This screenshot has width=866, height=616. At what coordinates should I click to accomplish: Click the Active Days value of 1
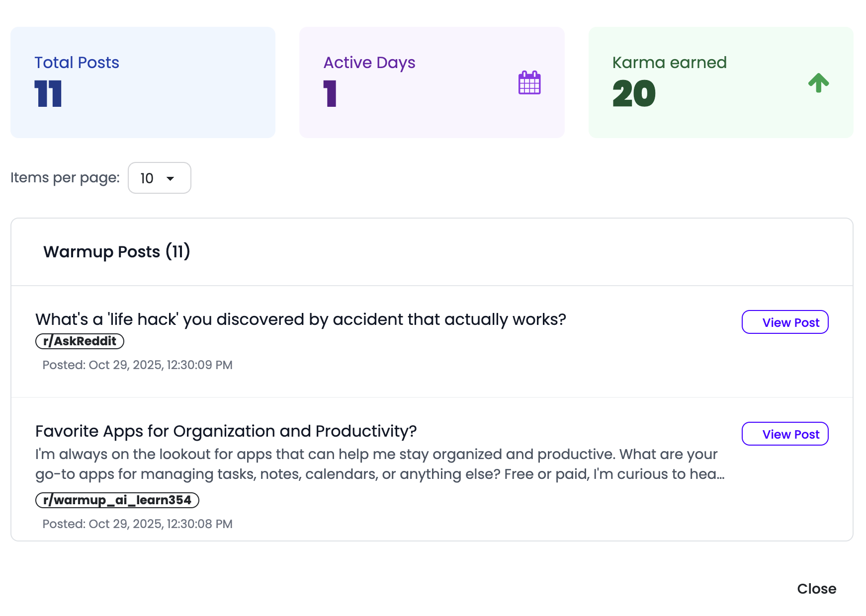(330, 94)
